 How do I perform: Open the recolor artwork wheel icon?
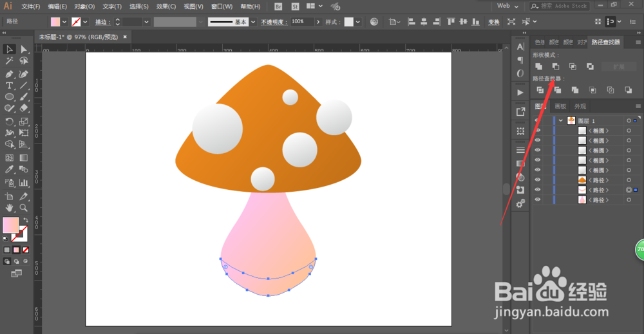point(374,22)
